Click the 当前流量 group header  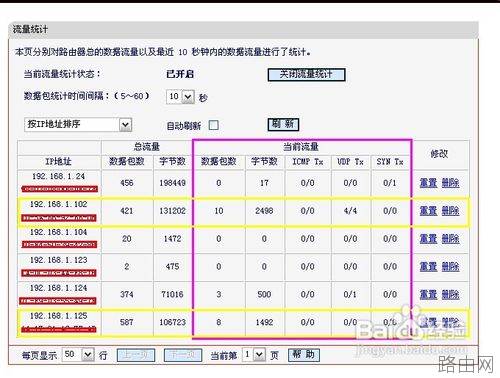click(x=301, y=147)
